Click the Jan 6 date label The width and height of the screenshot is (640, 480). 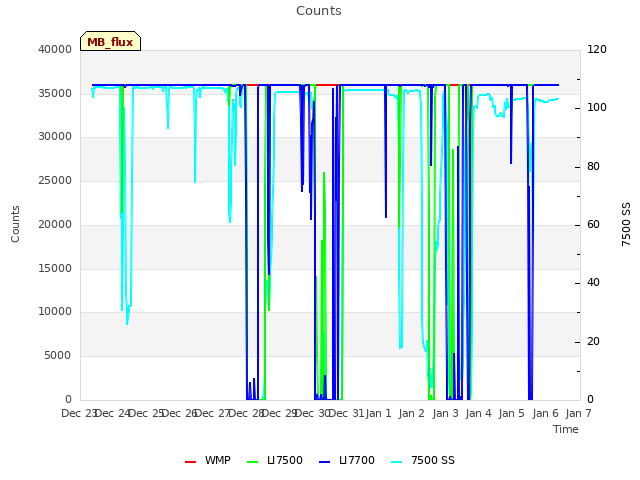tap(545, 413)
